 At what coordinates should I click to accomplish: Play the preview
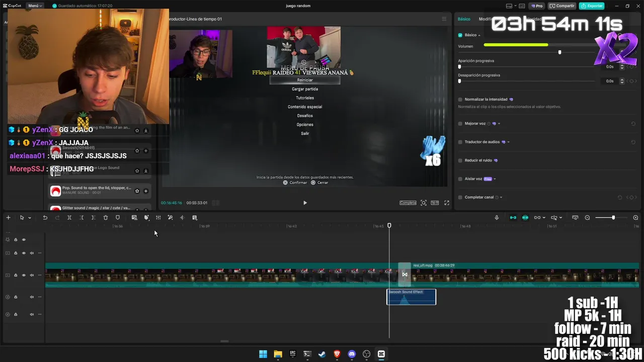point(305,203)
